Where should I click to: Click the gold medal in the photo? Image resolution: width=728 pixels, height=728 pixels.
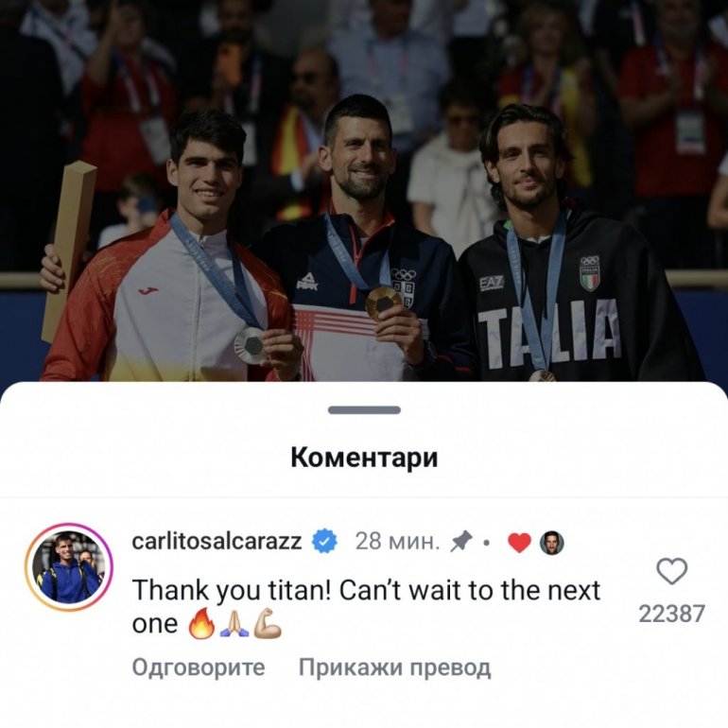(x=384, y=303)
